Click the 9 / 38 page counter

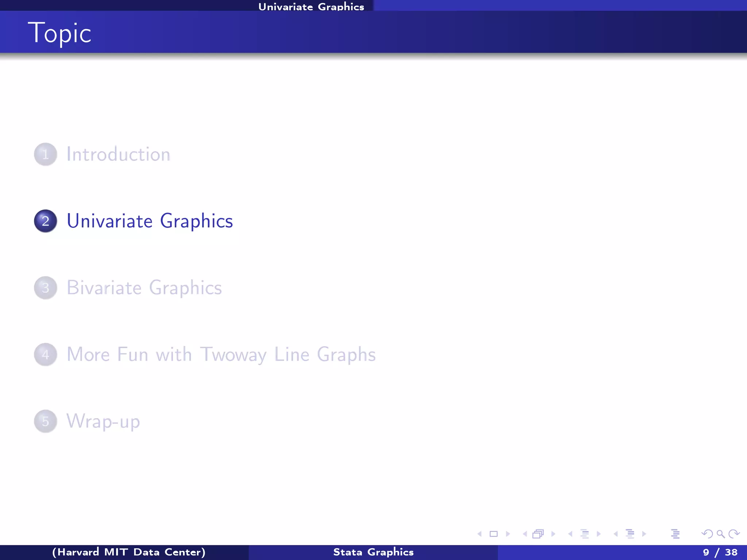(720, 552)
